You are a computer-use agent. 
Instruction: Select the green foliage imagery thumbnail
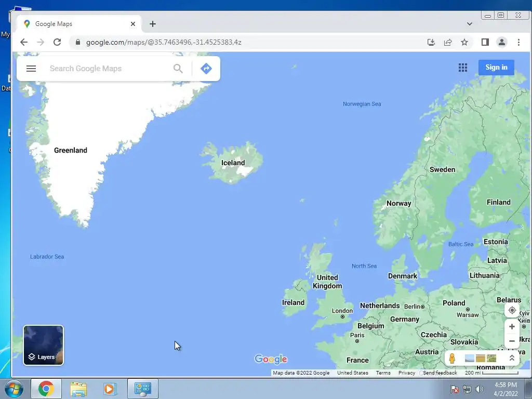pyautogui.click(x=491, y=358)
